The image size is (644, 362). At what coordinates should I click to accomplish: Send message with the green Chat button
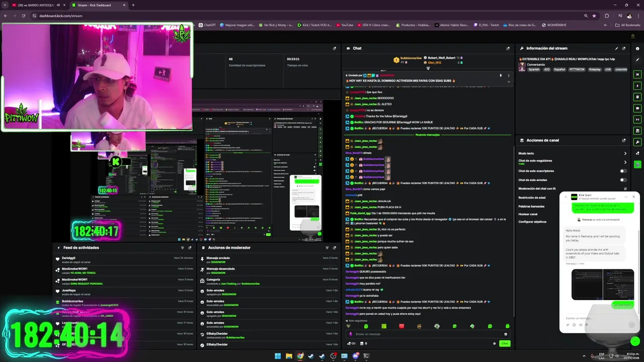[505, 343]
